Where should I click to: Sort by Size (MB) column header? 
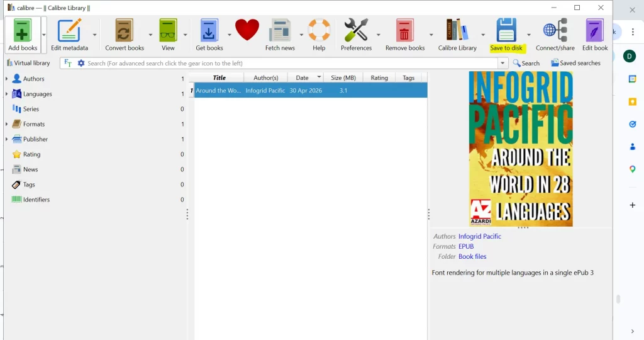pyautogui.click(x=343, y=77)
